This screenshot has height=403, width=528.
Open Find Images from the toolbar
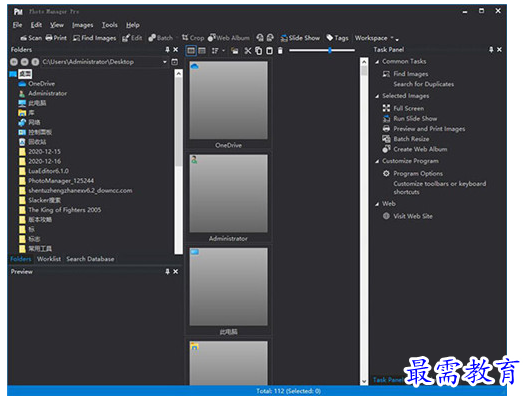tap(95, 38)
